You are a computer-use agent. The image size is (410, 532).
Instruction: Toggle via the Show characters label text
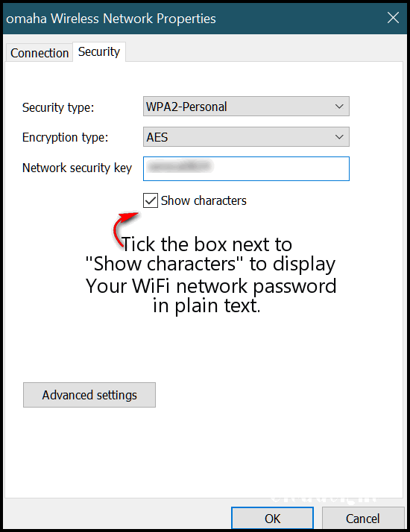[204, 200]
